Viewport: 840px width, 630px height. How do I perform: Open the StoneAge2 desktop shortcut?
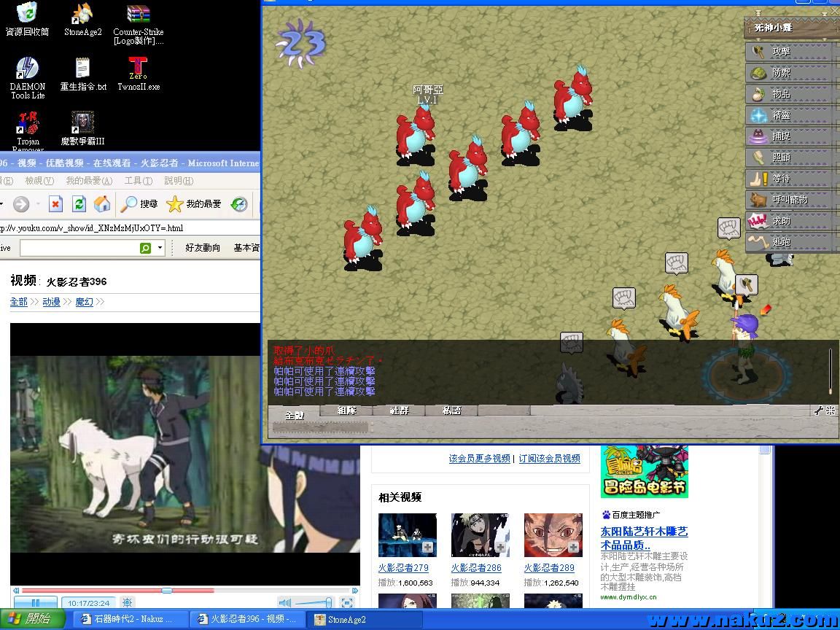coord(82,19)
